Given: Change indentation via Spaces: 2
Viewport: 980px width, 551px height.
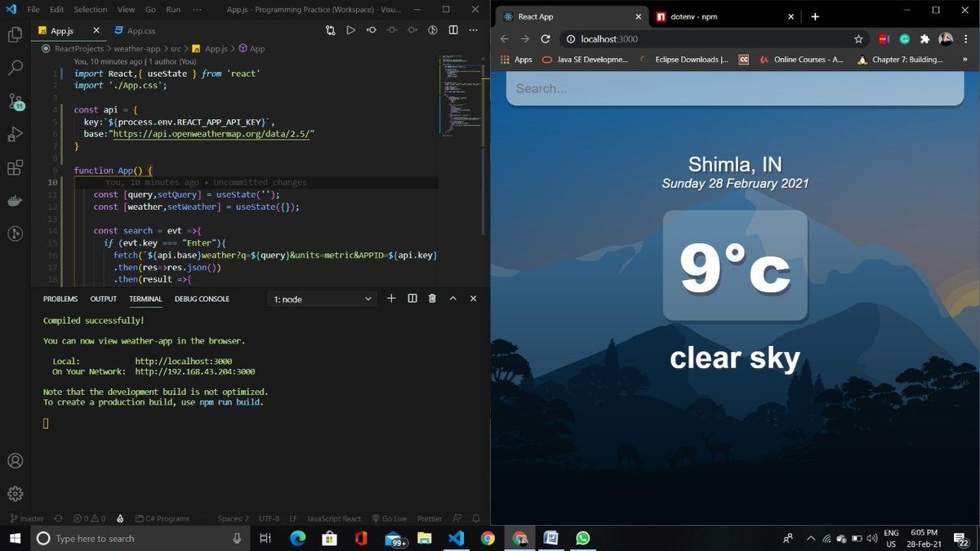Looking at the screenshot, I should [x=234, y=518].
